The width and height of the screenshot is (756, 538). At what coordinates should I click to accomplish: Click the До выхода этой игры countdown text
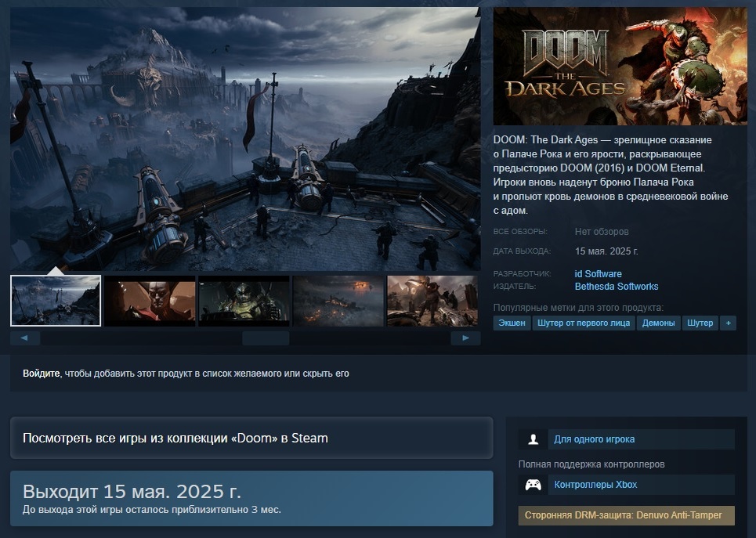(x=152, y=510)
